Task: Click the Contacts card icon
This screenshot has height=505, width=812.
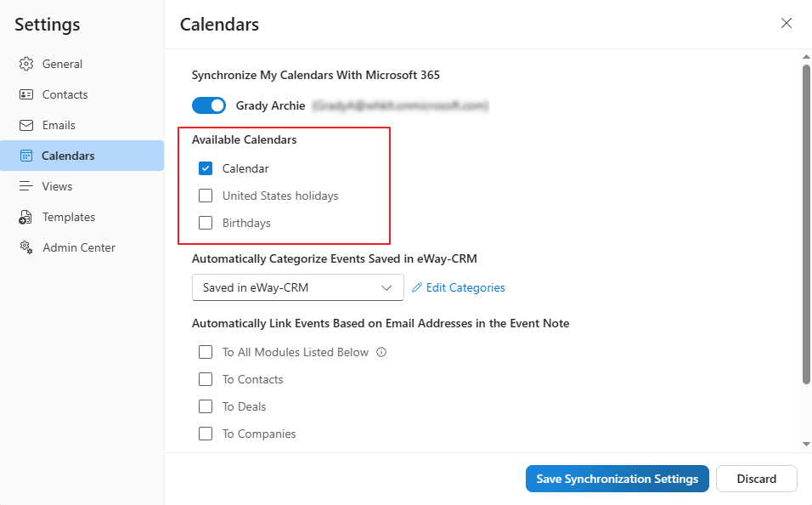Action: coord(26,94)
